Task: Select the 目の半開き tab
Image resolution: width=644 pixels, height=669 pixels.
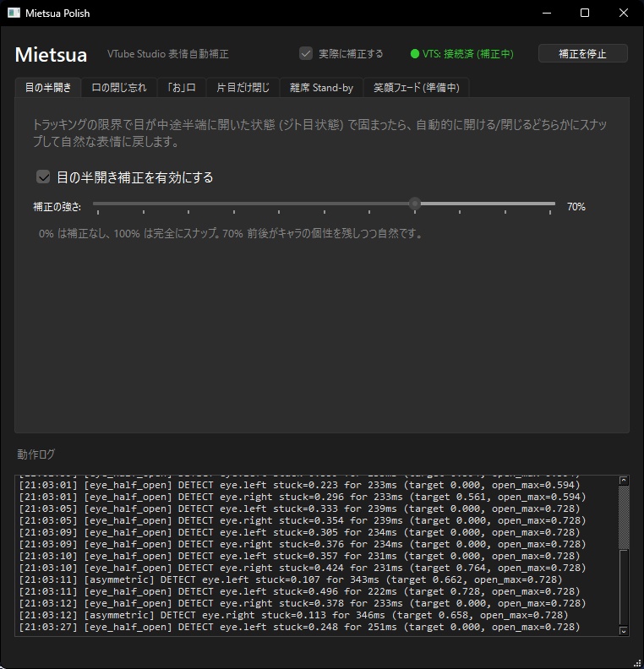Action: point(48,88)
